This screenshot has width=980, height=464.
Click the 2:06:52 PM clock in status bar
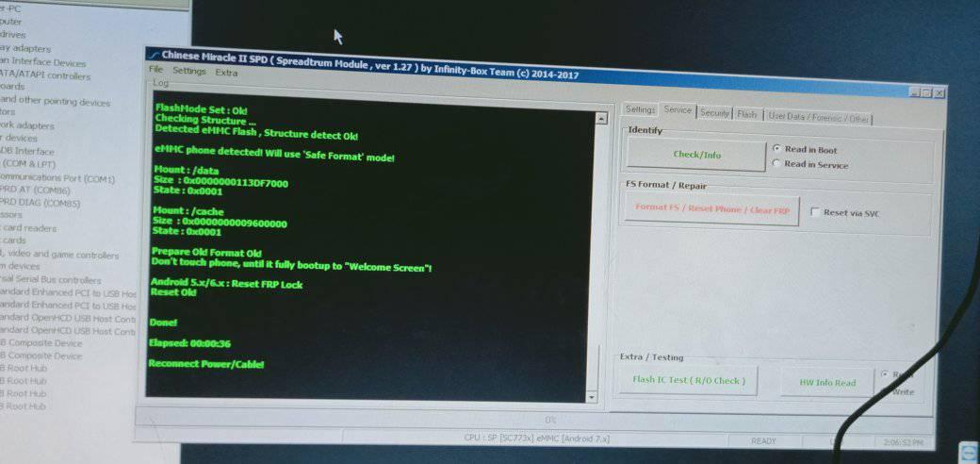(x=903, y=442)
